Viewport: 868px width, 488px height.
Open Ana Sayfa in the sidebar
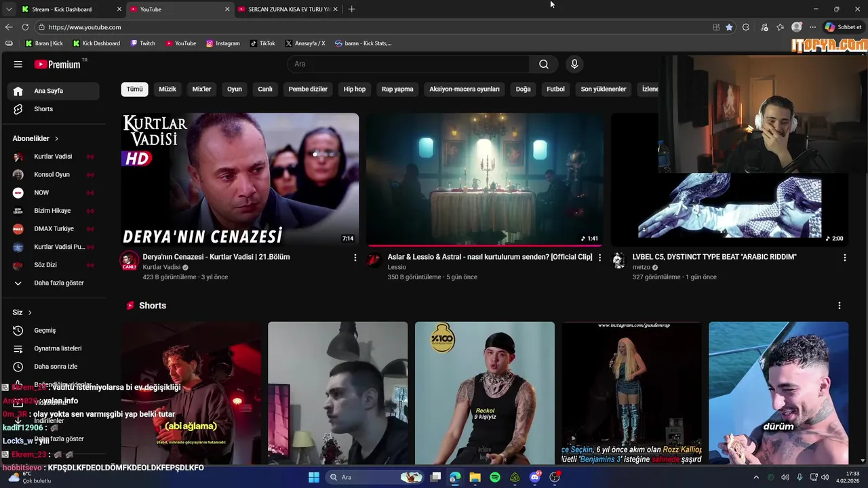click(x=52, y=91)
